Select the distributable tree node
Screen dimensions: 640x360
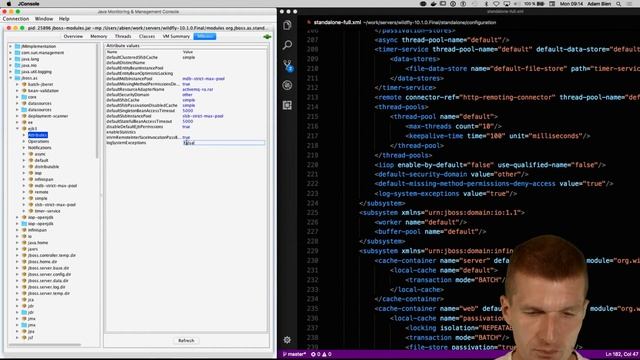point(47,167)
